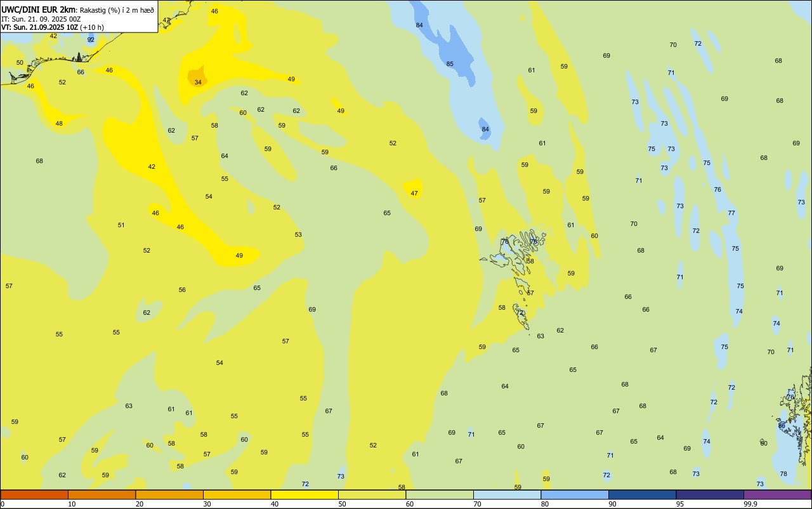Image resolution: width=812 pixels, height=509 pixels.
Task: Click the humidity value 48 on the map
Action: pyautogui.click(x=59, y=124)
